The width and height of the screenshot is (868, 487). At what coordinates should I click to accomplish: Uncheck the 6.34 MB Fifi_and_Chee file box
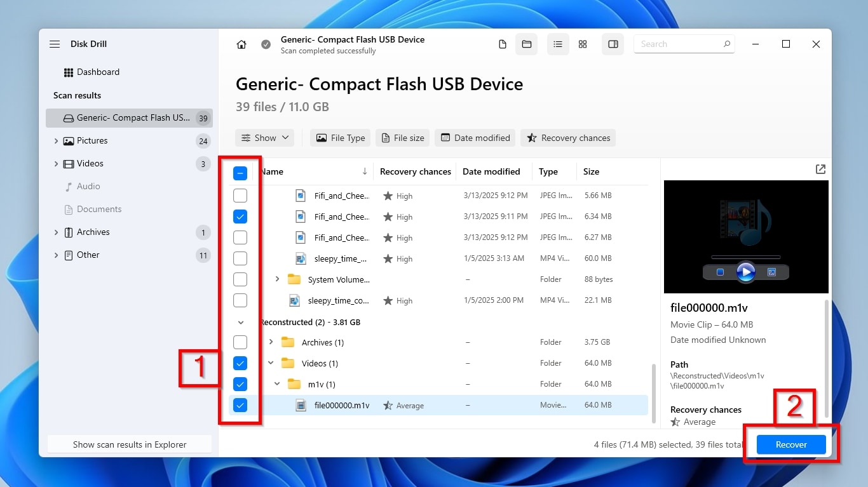click(x=240, y=217)
